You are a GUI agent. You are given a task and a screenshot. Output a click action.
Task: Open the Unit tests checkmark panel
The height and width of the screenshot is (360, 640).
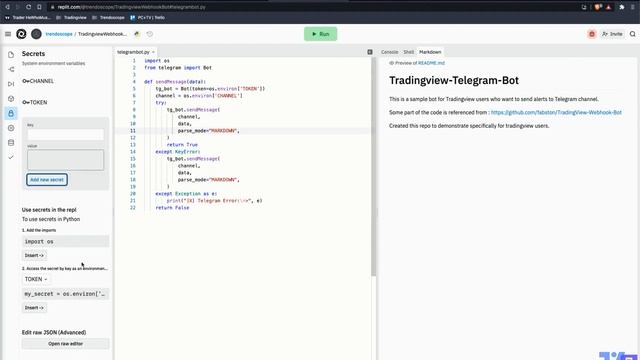tap(11, 157)
